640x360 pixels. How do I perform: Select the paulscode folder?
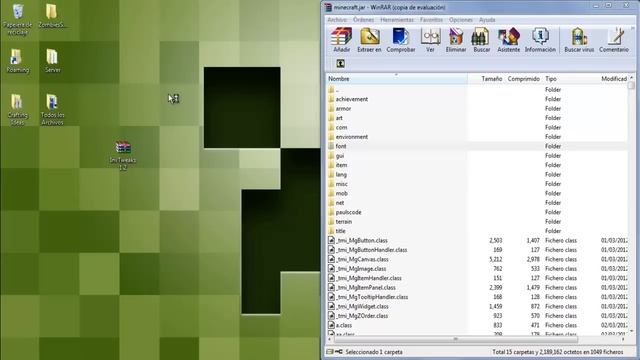pyautogui.click(x=477, y=212)
